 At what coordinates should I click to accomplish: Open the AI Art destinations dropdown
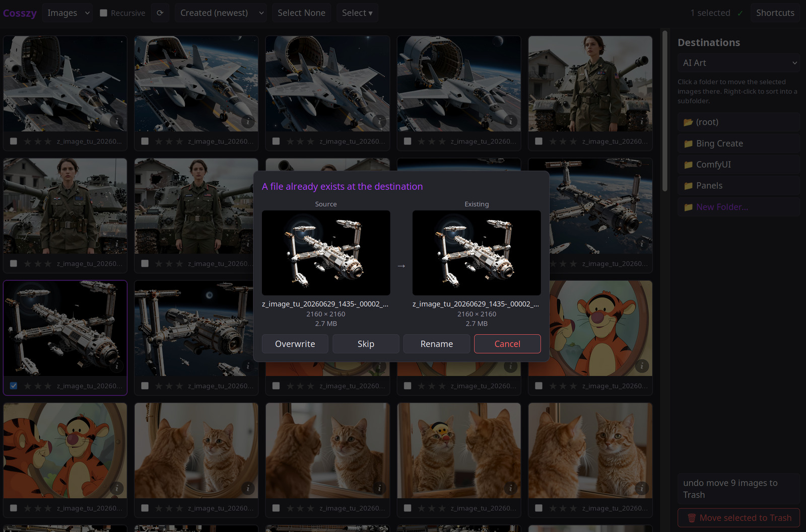click(x=739, y=63)
